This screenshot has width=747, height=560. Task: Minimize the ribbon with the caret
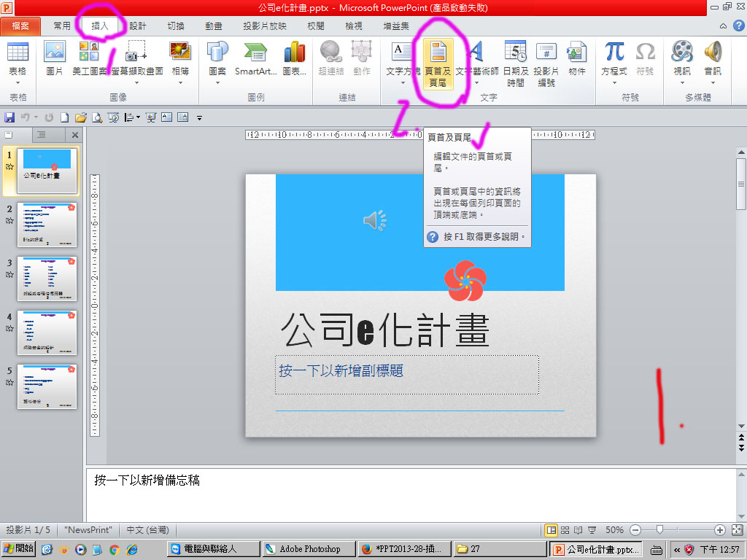click(723, 26)
